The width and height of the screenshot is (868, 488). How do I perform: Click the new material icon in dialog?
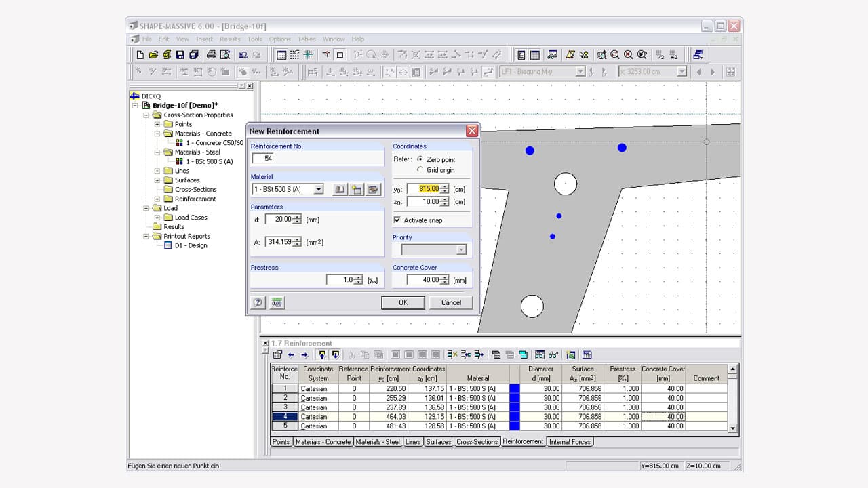(x=357, y=190)
